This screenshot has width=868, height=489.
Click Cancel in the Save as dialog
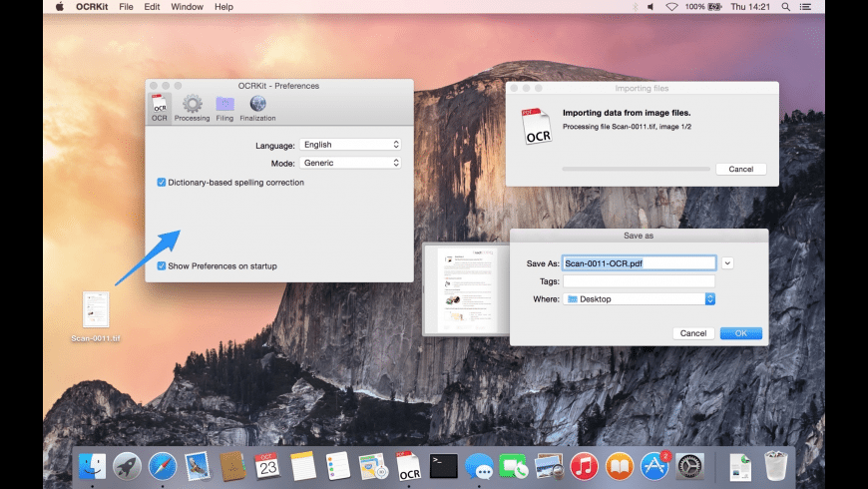click(693, 333)
